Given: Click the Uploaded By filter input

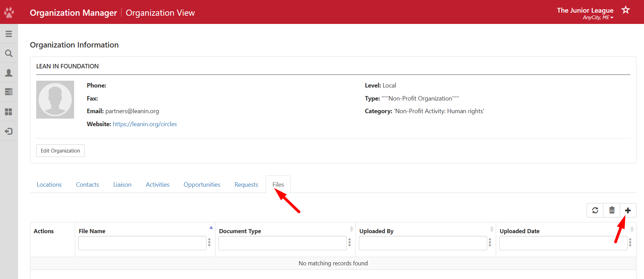Looking at the screenshot, I should [x=423, y=243].
